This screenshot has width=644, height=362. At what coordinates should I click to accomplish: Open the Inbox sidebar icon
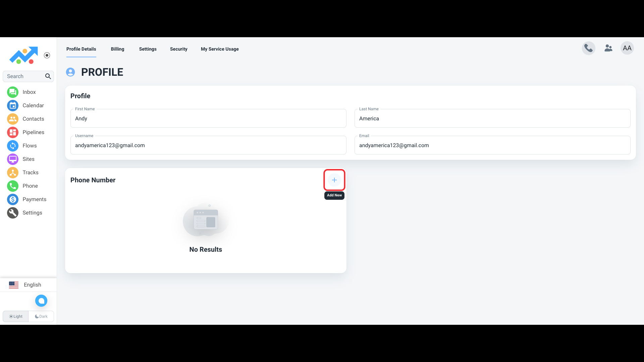click(13, 92)
